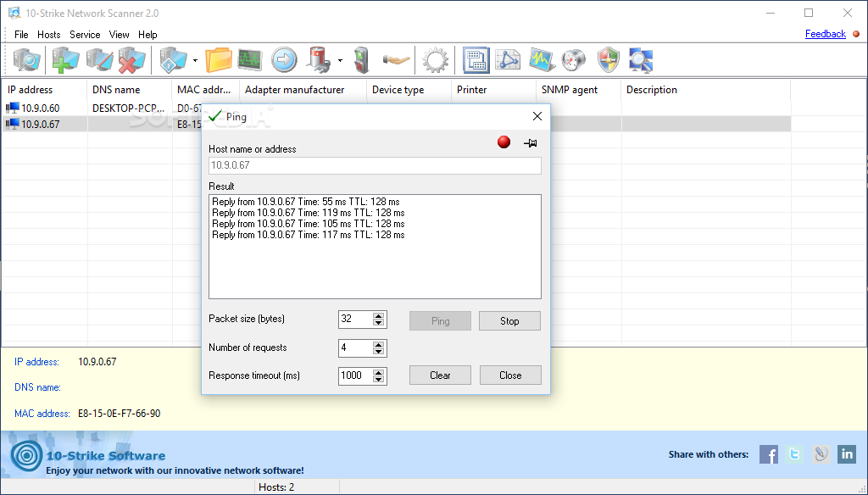Click the highlighted subnet calculator toolbar icon

(x=476, y=60)
